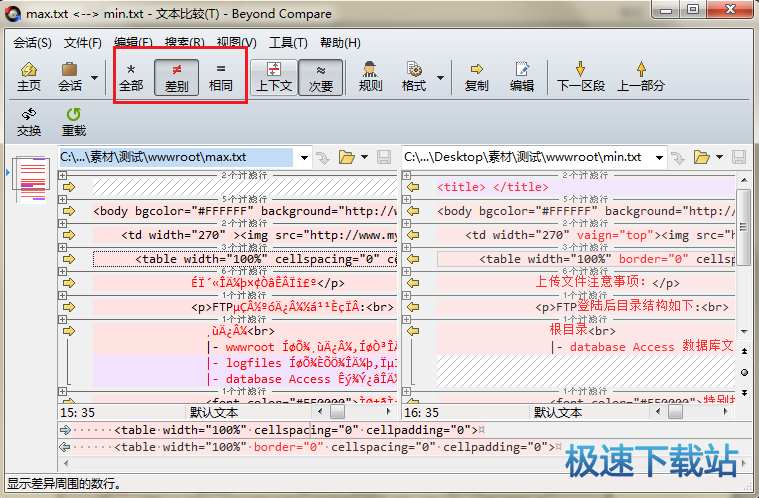
Task: Open max.txt path history dropdown
Action: click(304, 158)
